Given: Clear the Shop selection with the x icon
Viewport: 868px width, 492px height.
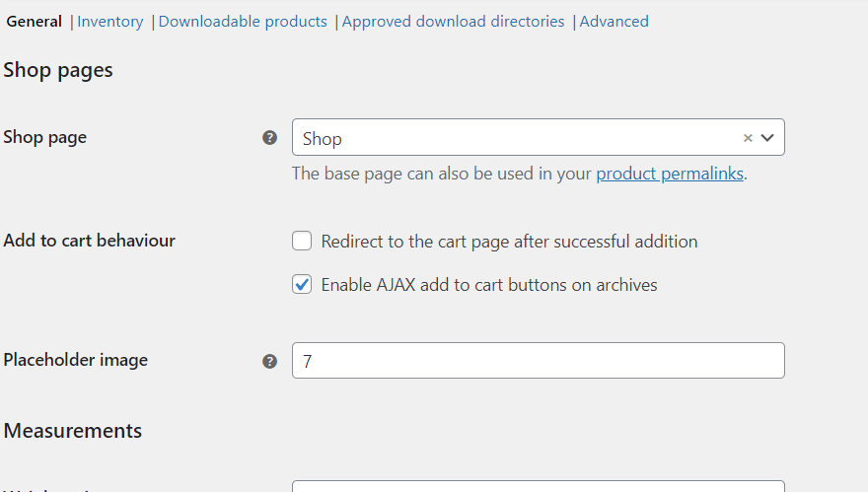Looking at the screenshot, I should pyautogui.click(x=748, y=138).
